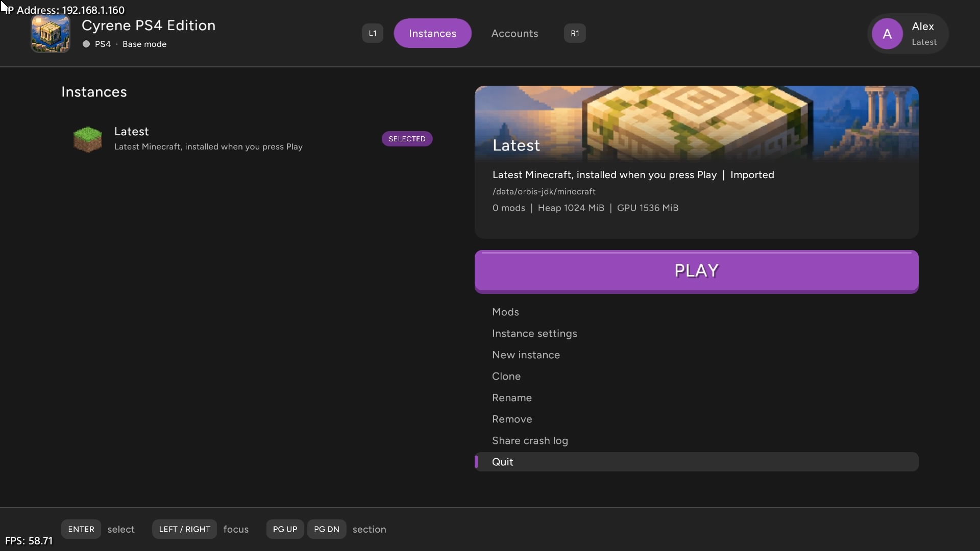The height and width of the screenshot is (551, 980).
Task: Click the Cyrene PS4 Edition title text
Action: tap(149, 26)
